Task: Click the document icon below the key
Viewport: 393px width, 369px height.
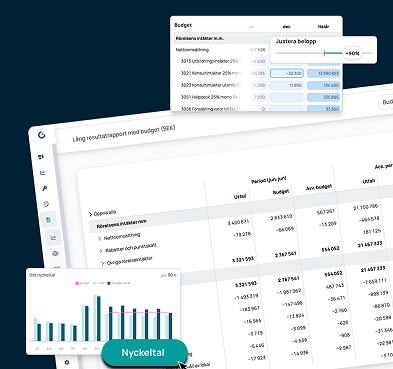Action: pyautogui.click(x=47, y=204)
